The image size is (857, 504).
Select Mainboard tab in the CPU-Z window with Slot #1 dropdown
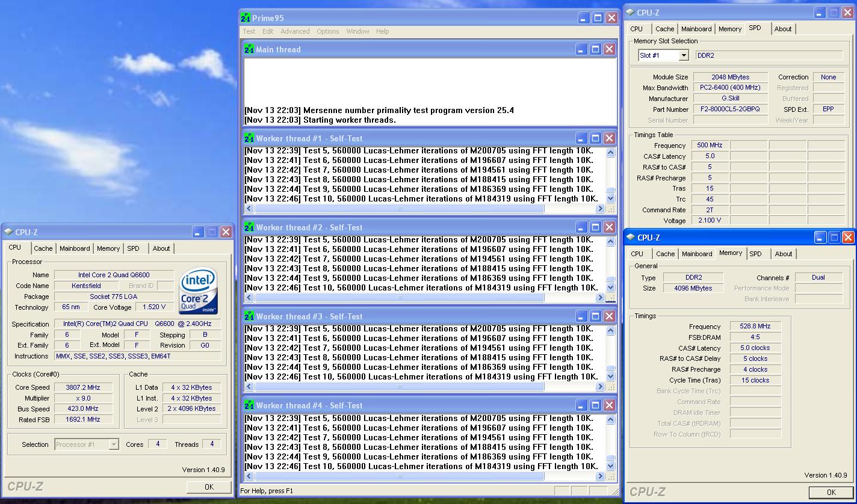(696, 29)
